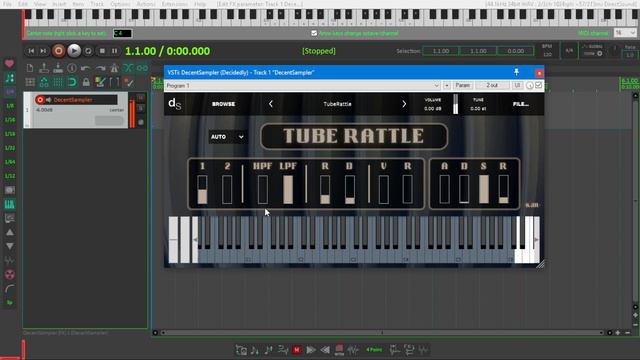
Task: Go to project start in transport
Action: (31, 51)
